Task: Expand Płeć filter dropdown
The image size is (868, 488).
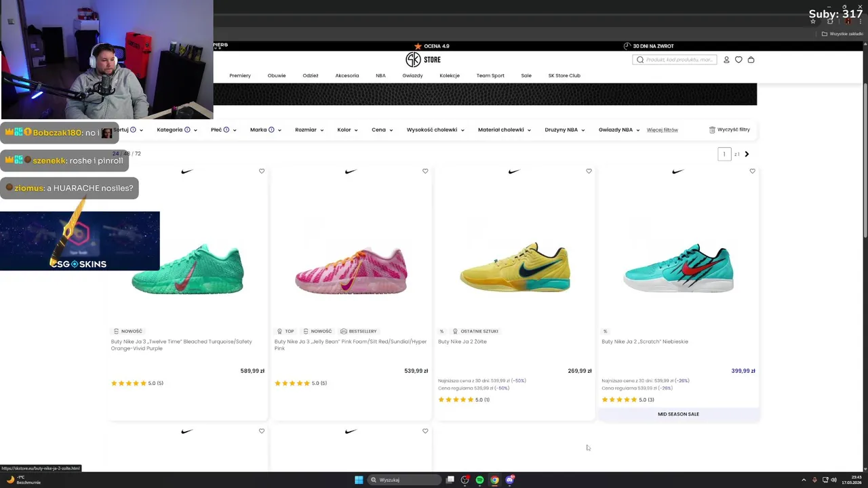Action: click(x=223, y=129)
